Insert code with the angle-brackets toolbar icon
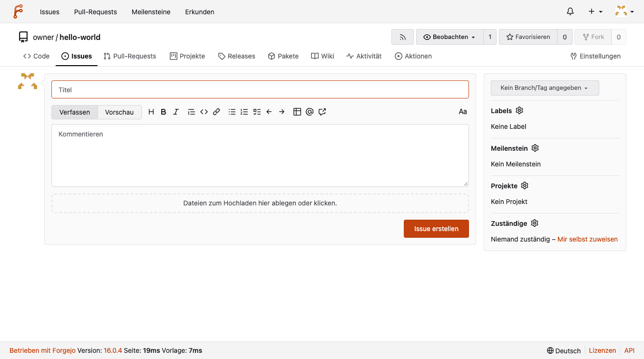The width and height of the screenshot is (644, 359). 204,112
